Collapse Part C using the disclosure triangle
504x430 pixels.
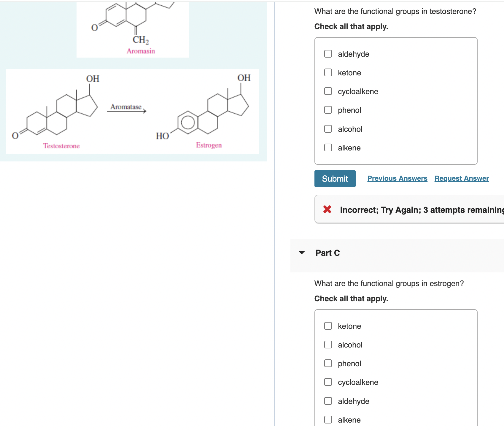(x=302, y=253)
